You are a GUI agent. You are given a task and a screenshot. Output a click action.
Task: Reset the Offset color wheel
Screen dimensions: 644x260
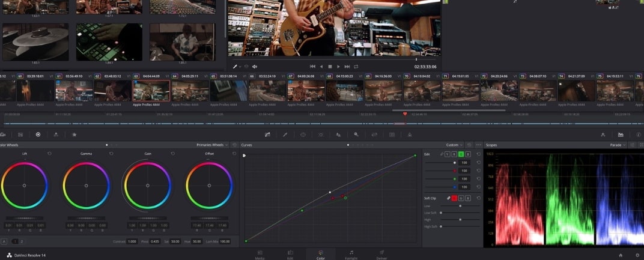[234, 154]
